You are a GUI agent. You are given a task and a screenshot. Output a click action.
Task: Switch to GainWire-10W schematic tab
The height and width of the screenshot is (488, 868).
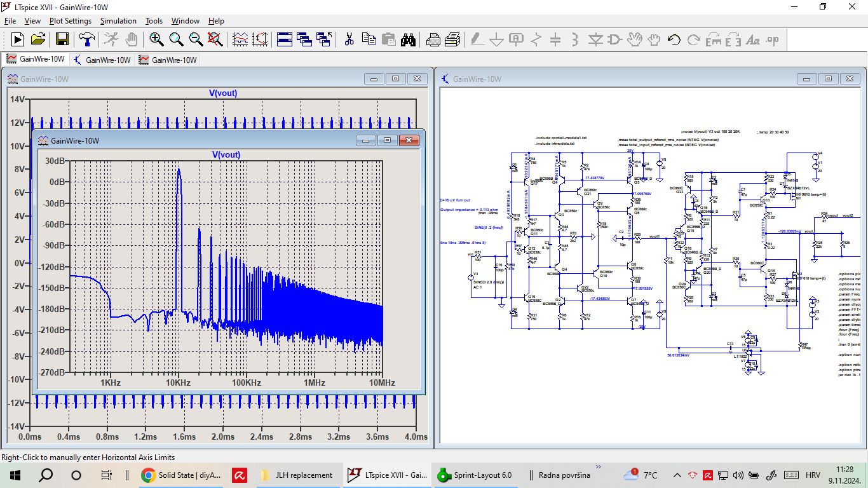click(102, 60)
